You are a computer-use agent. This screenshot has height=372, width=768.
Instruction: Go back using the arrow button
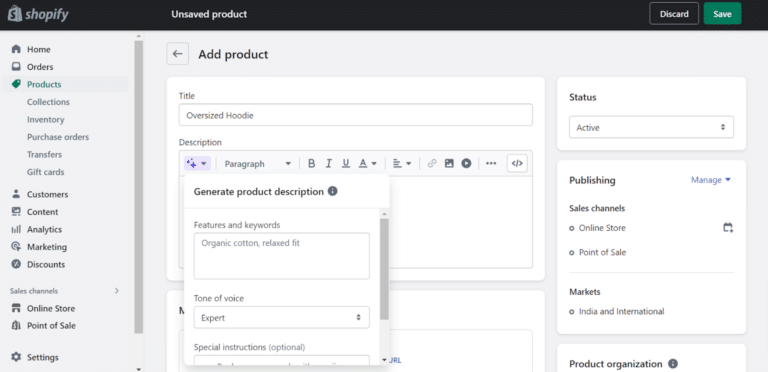coord(177,54)
